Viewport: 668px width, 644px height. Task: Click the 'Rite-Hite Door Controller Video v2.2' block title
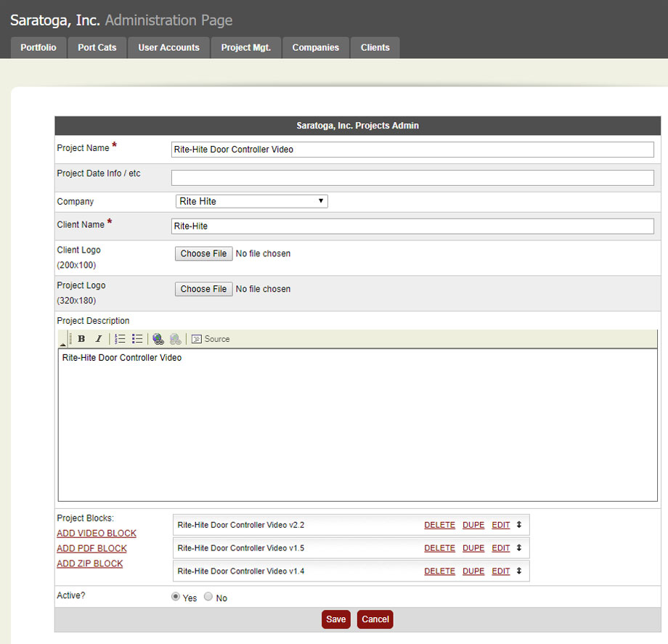coord(241,525)
